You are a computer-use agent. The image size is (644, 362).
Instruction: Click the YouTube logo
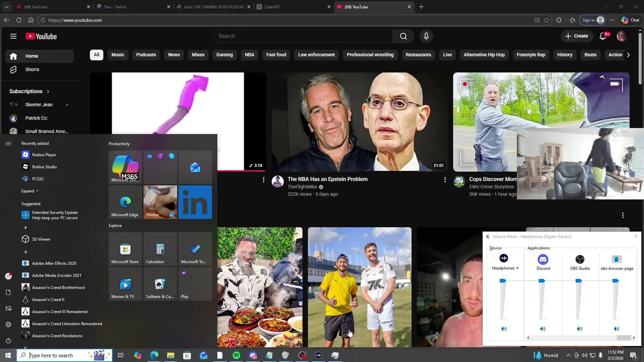point(41,36)
